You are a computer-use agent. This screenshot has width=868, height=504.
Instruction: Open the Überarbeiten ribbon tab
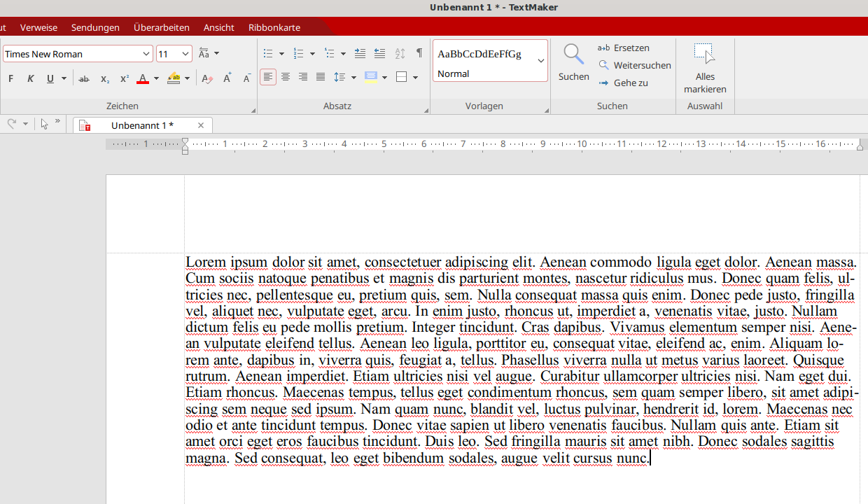coord(162,27)
